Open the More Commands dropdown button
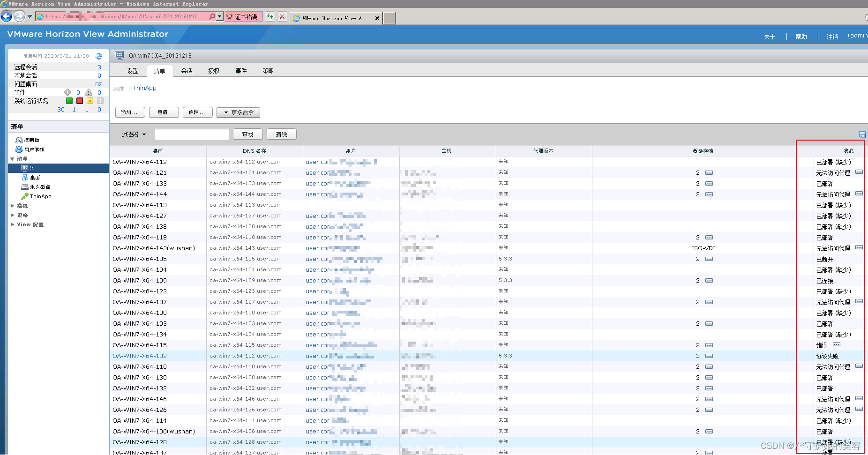This screenshot has height=455, width=868. (x=238, y=112)
